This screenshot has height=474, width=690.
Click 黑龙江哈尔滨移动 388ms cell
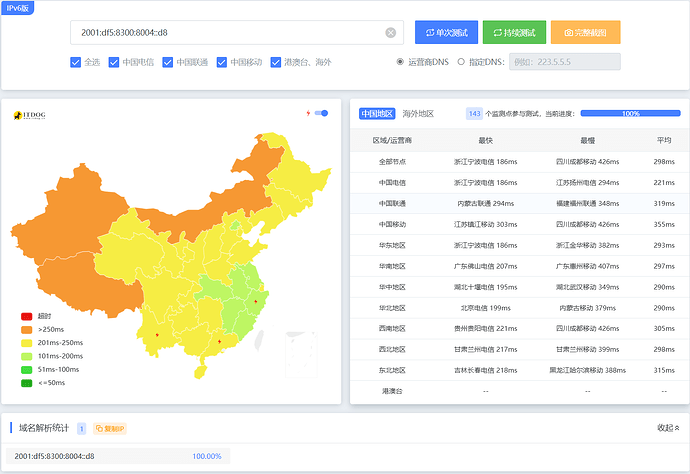[587, 370]
